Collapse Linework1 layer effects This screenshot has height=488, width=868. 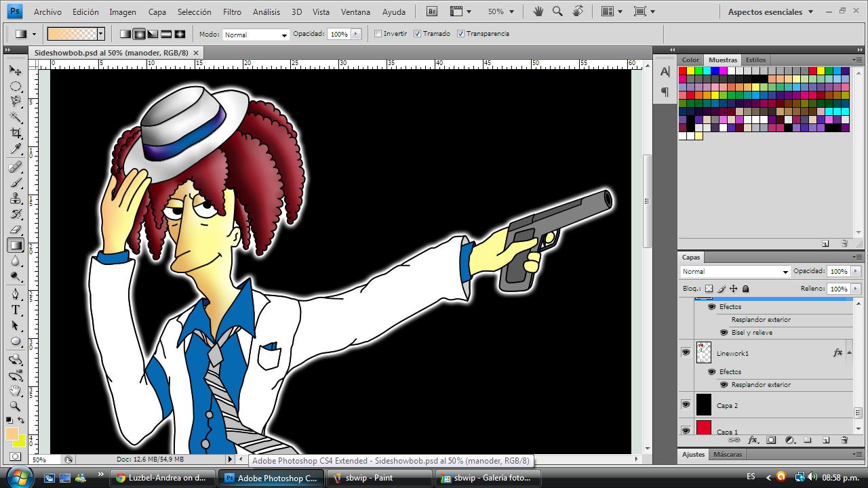click(x=849, y=352)
